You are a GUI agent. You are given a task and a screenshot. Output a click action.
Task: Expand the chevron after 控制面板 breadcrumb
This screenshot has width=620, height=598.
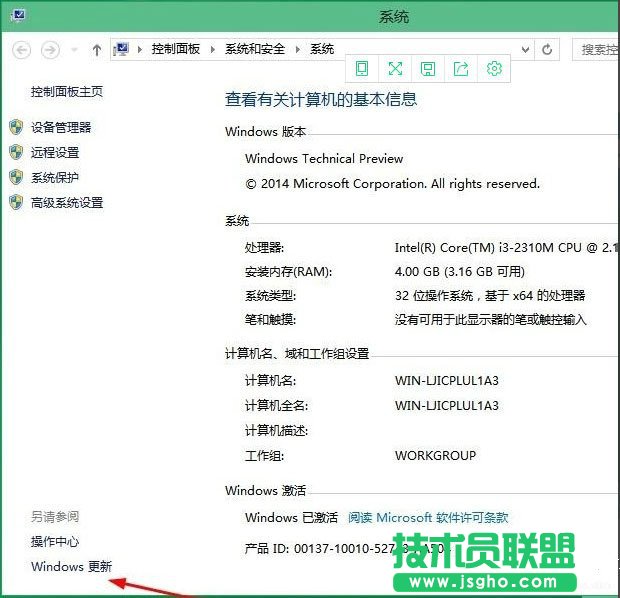213,49
